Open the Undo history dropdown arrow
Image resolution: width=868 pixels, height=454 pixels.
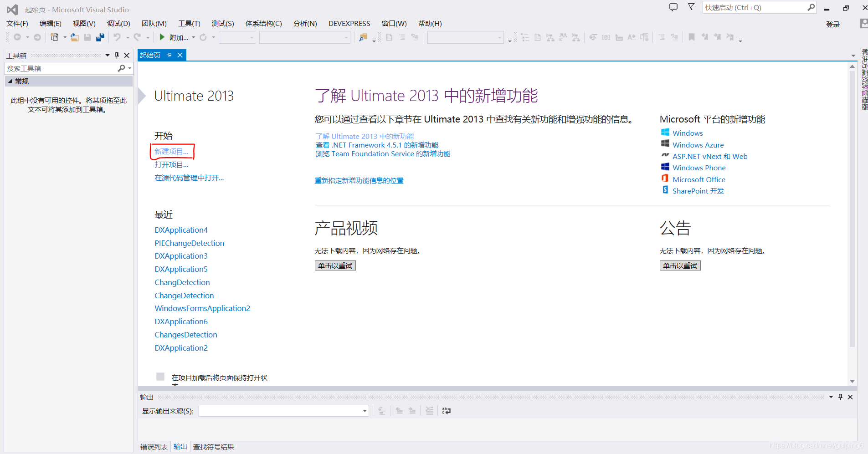click(128, 37)
